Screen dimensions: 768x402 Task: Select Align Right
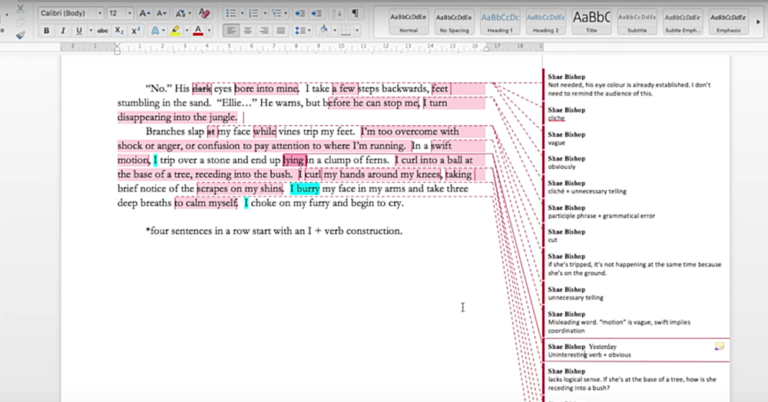click(264, 31)
